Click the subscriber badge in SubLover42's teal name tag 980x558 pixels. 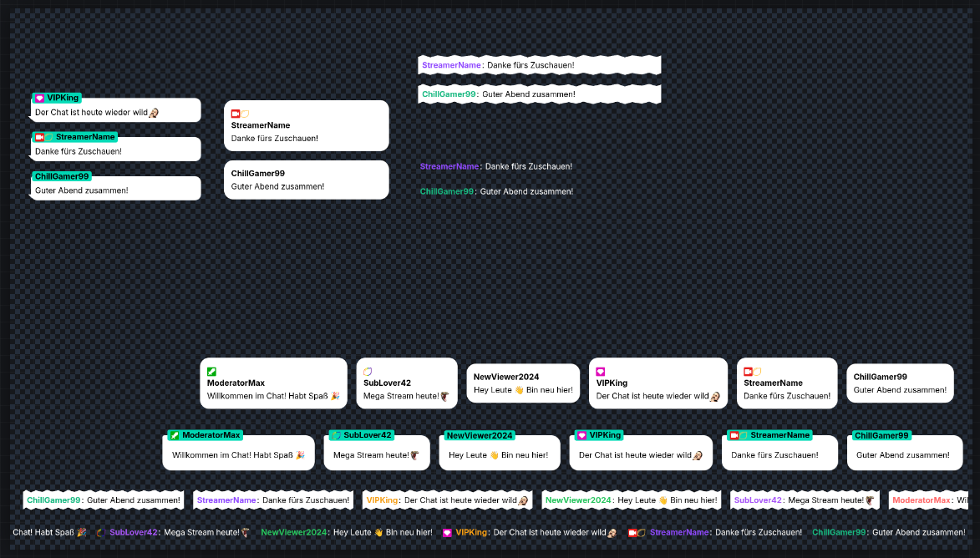click(x=336, y=435)
